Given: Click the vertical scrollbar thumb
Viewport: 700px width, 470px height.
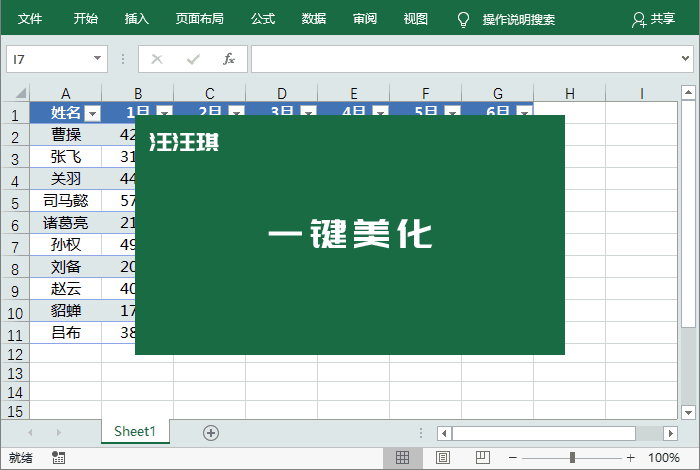Looking at the screenshot, I should pyautogui.click(x=688, y=214).
